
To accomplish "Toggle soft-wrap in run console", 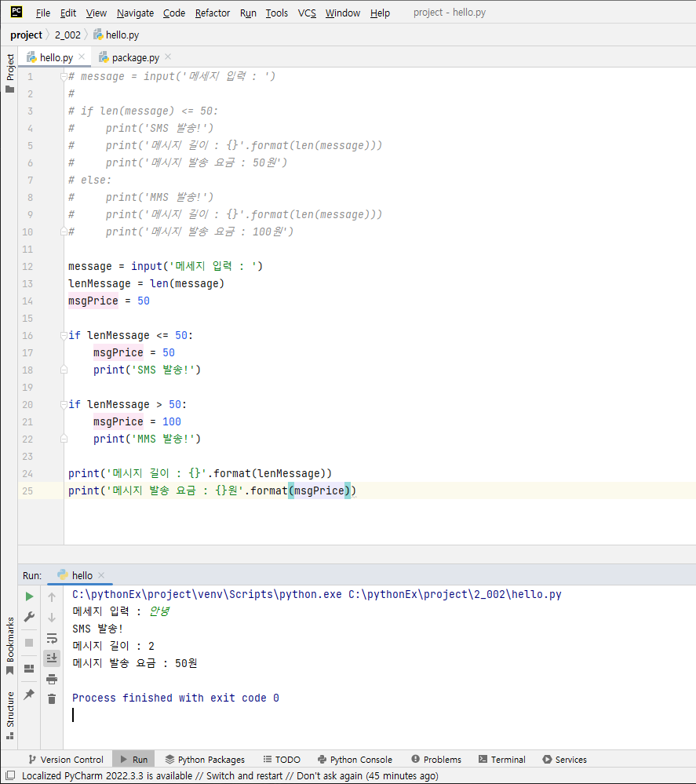I will tap(52, 638).
